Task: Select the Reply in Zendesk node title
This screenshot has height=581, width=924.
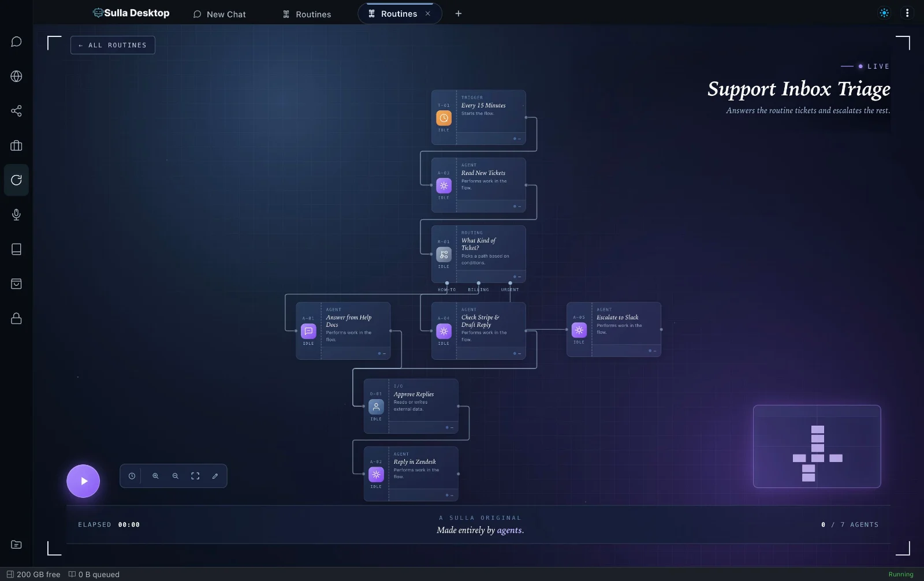Action: tap(415, 462)
